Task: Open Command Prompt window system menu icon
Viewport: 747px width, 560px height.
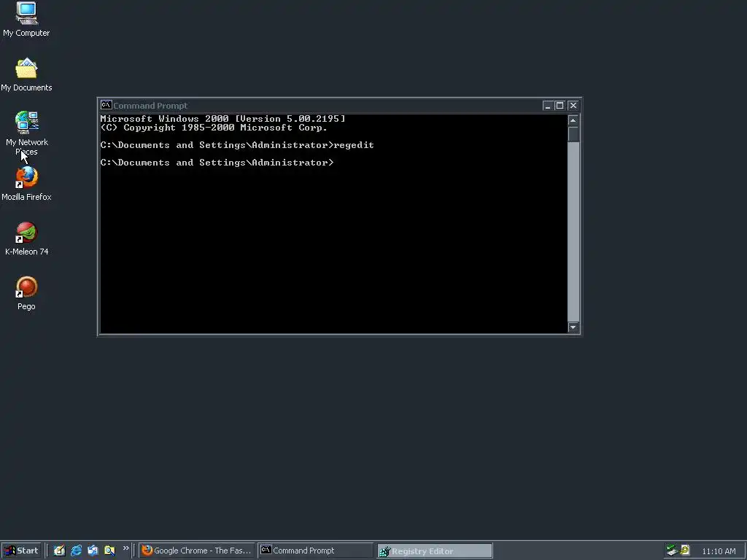Action: 107,105
